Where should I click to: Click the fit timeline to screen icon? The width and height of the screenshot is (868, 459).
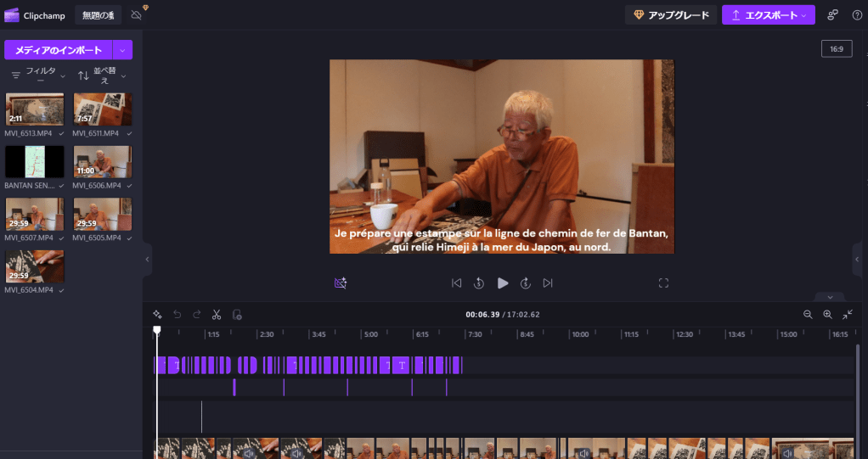pos(847,314)
